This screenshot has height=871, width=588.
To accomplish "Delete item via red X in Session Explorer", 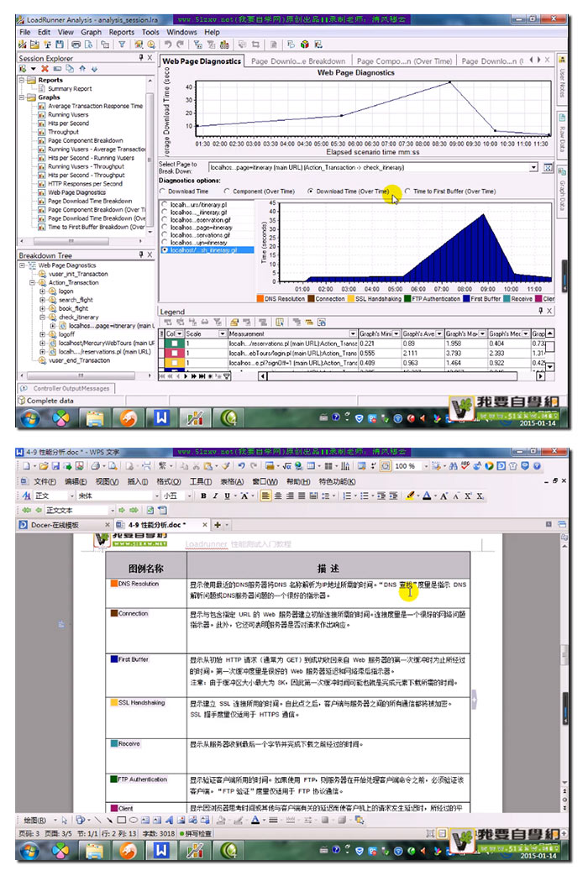I will point(45,69).
